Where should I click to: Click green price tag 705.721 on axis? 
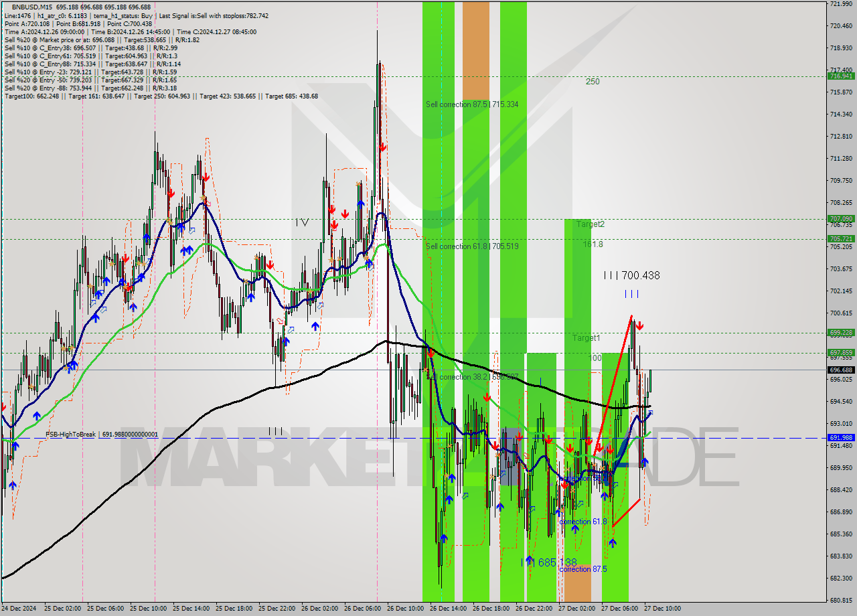(x=841, y=238)
